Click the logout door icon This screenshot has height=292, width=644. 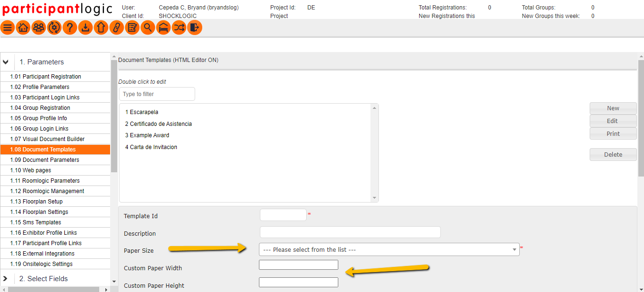(x=195, y=27)
